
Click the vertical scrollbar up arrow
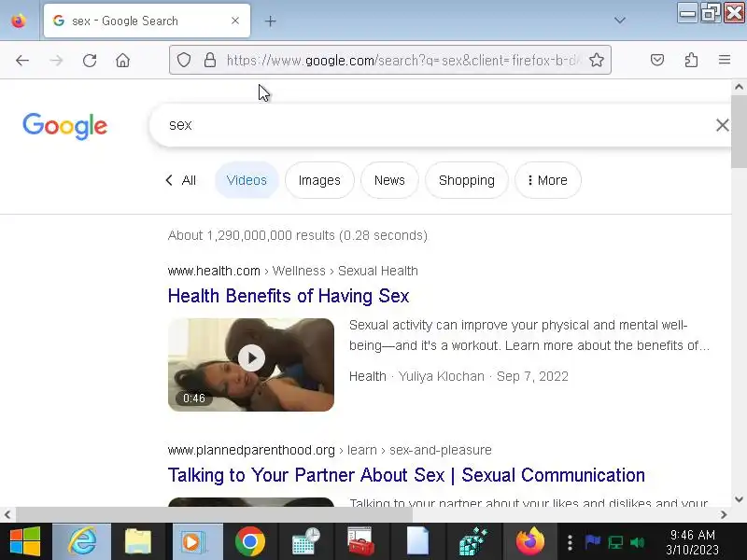739,87
